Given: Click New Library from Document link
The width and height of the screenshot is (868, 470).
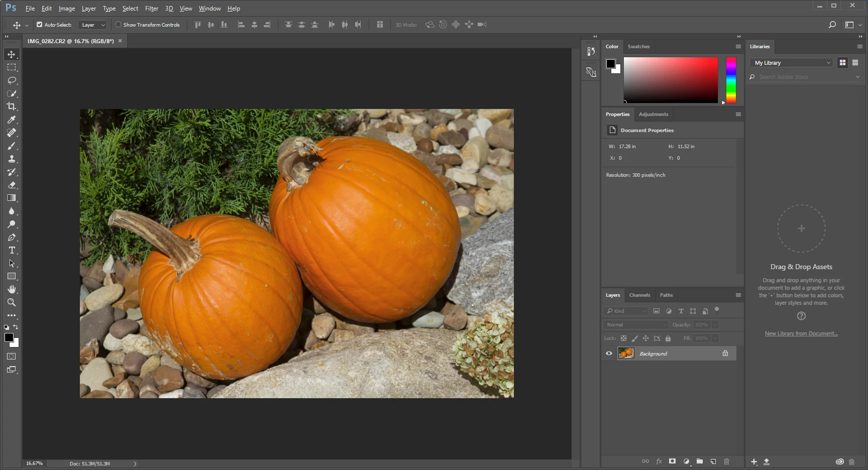Looking at the screenshot, I should click(801, 333).
